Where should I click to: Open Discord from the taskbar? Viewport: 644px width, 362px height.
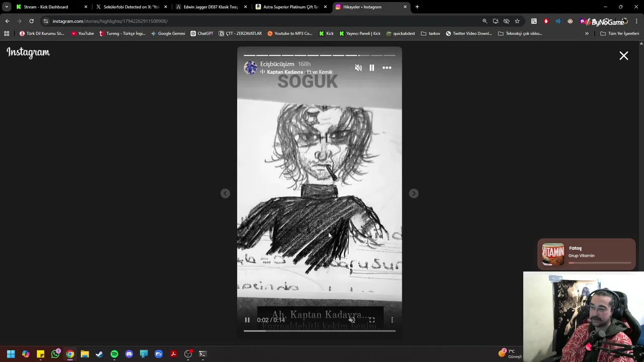[129, 354]
